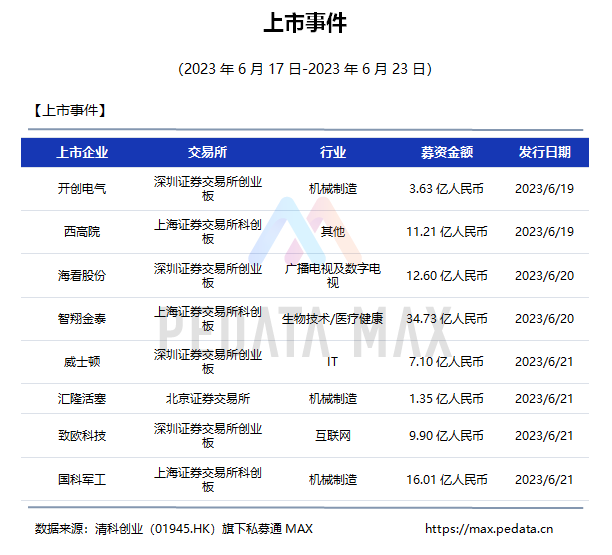Click the 数据来源 清科创业 source note

[174, 529]
